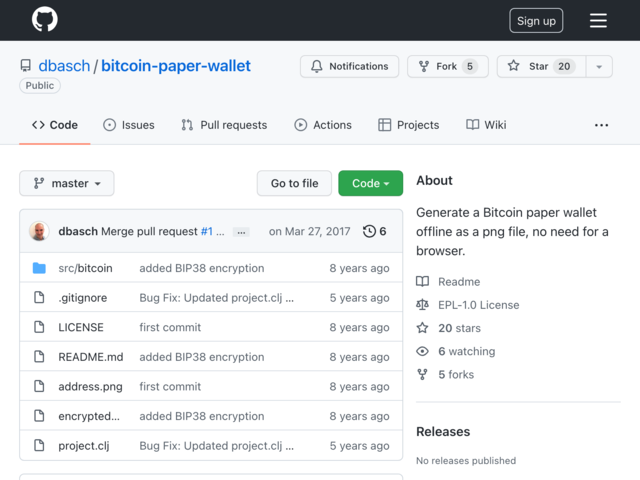Image resolution: width=640 pixels, height=480 pixels.
Task: Click the Go to file button
Action: click(294, 183)
